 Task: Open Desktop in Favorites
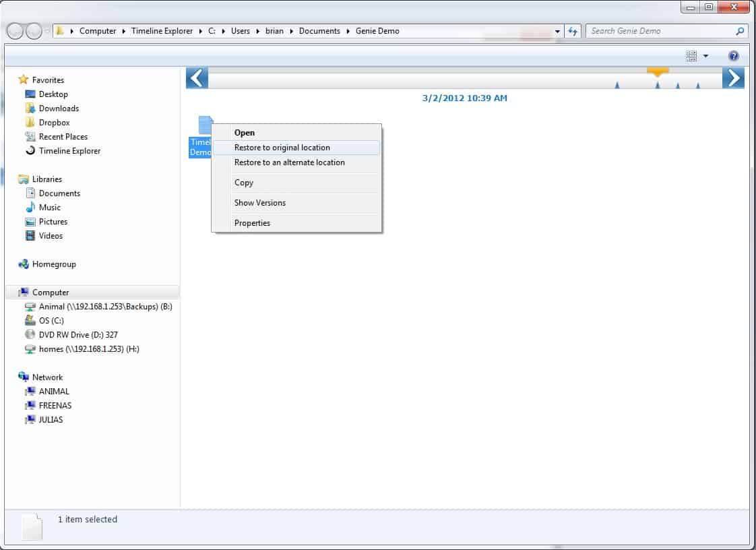point(53,94)
